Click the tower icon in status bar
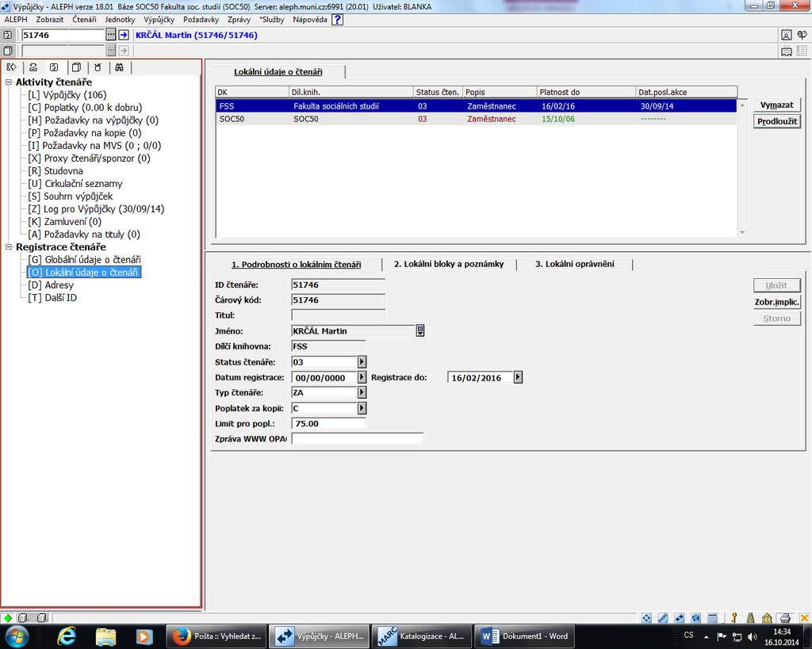This screenshot has width=812, height=649. pyautogui.click(x=750, y=618)
